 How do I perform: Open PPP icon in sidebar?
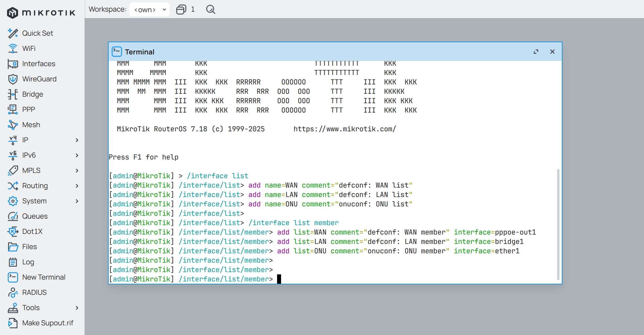[x=13, y=110]
